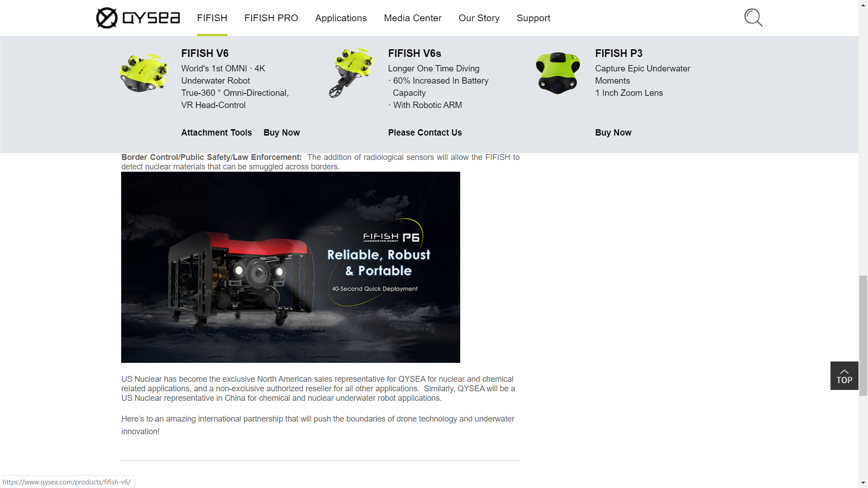Image resolution: width=868 pixels, height=488 pixels.
Task: Open the FIFISH PRO menu
Action: [x=271, y=18]
